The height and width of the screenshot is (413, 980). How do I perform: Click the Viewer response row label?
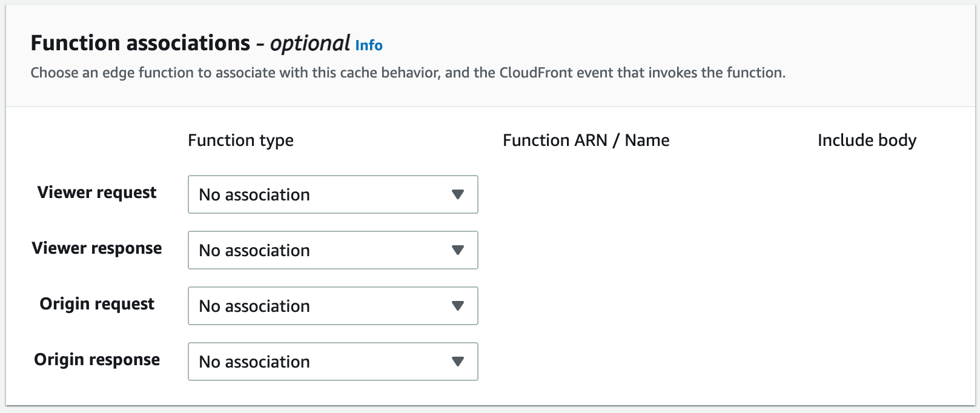[97, 248]
